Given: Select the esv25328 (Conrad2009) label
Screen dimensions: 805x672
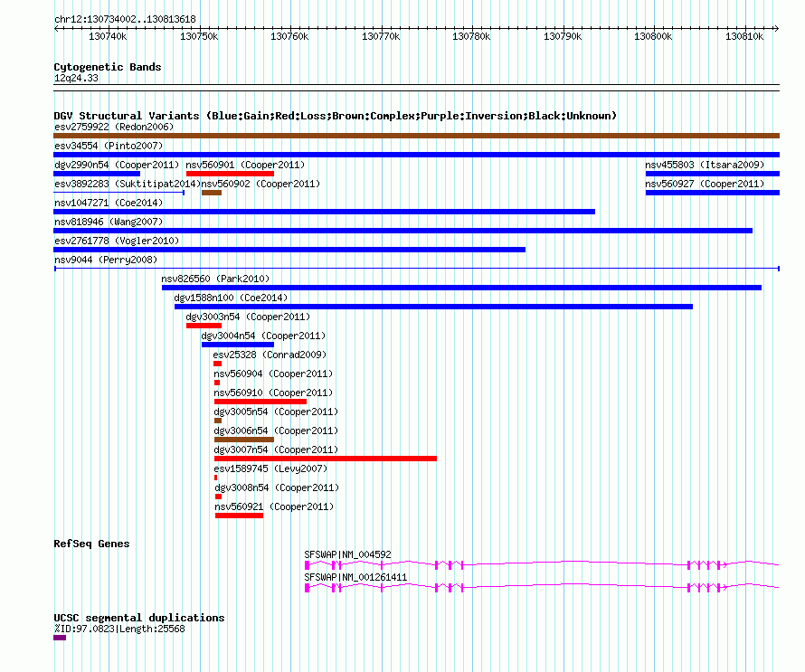Looking at the screenshot, I should click(x=270, y=355).
